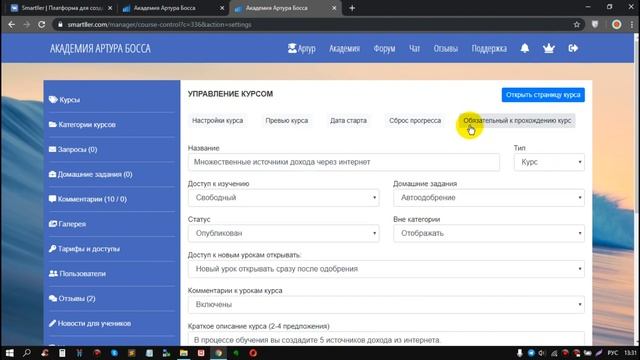Viewport: 640px width, 360px height.
Task: Open Домашние задания (0) in sidebar
Action: [x=91, y=174]
